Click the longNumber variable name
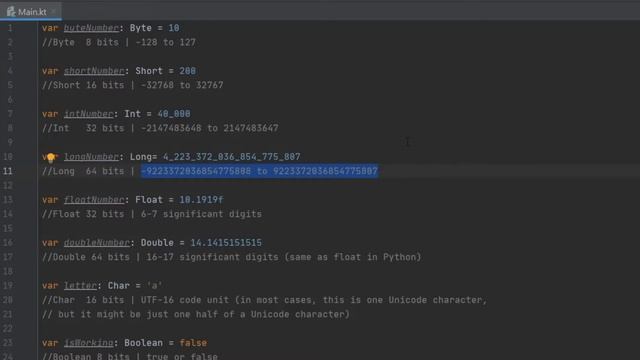The image size is (640, 360). point(91,157)
